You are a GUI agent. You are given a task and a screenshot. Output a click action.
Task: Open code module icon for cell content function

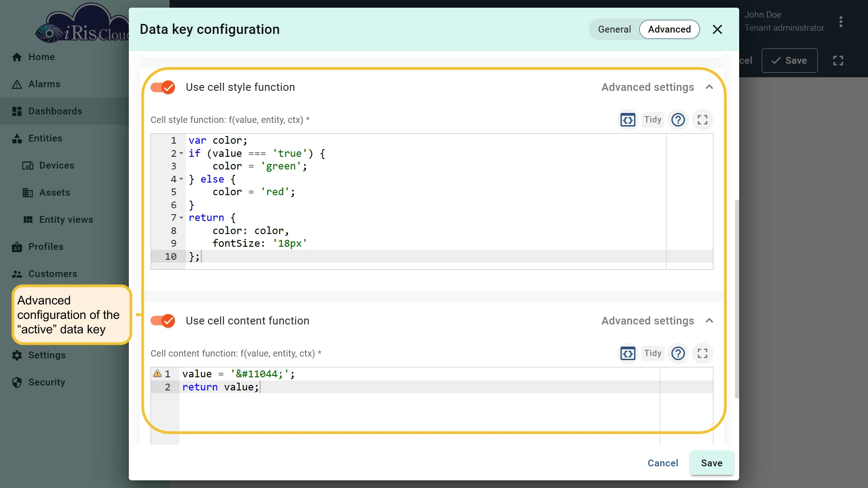628,353
